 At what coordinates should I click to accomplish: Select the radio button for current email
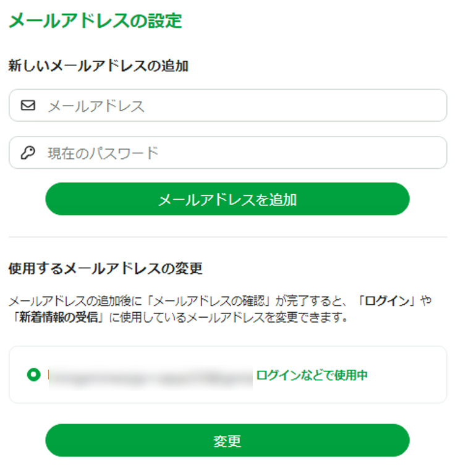tap(33, 375)
